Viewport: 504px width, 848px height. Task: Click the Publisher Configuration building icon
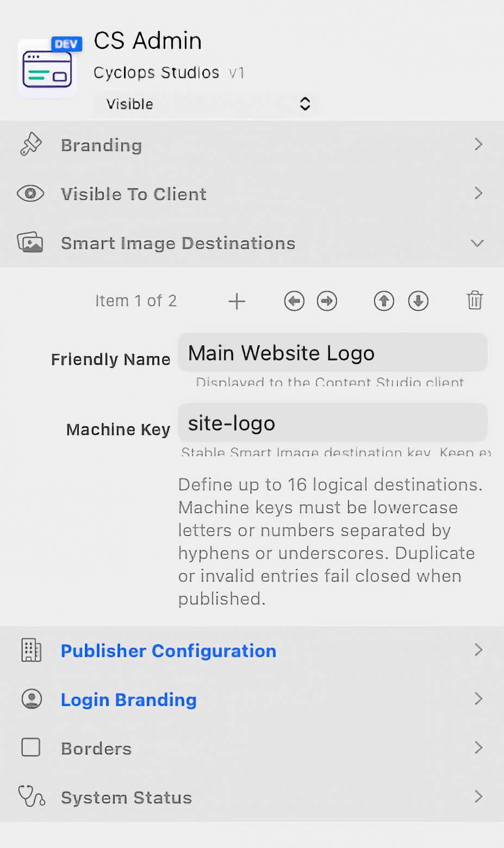coord(31,650)
